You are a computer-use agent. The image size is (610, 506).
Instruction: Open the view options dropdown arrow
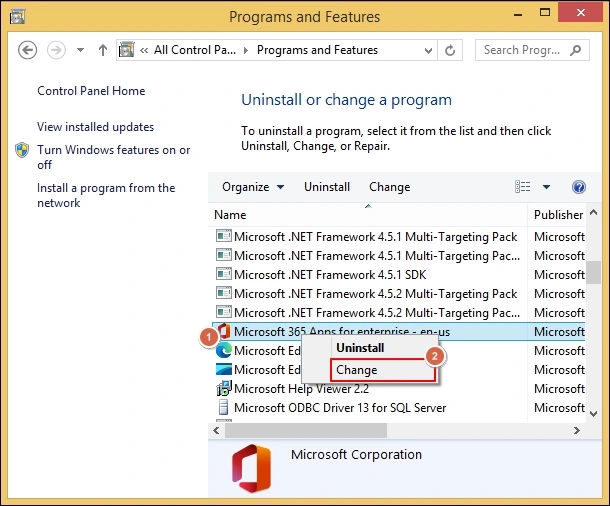pos(546,187)
